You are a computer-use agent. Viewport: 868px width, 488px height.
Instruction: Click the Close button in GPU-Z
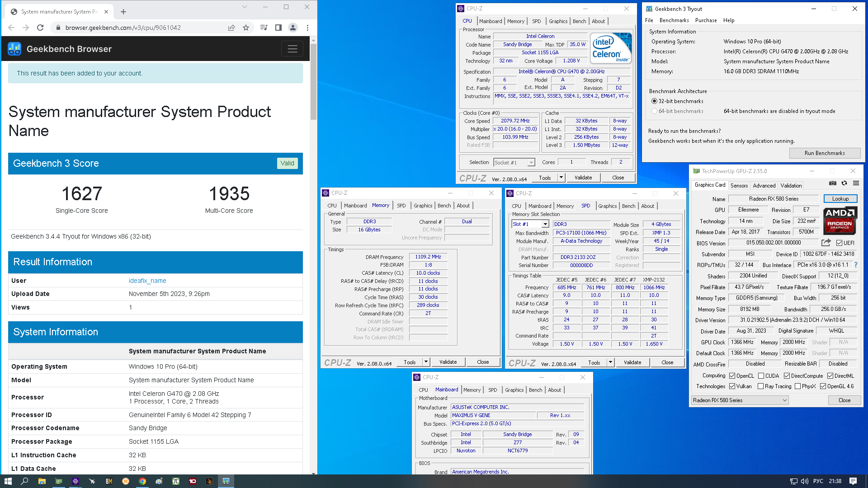pyautogui.click(x=844, y=400)
